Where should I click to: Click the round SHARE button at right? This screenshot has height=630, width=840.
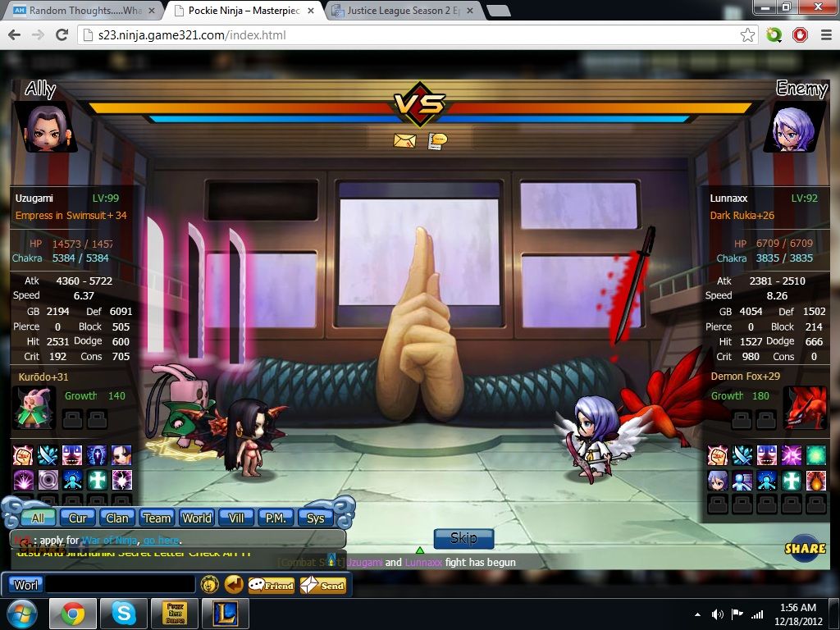coord(805,548)
